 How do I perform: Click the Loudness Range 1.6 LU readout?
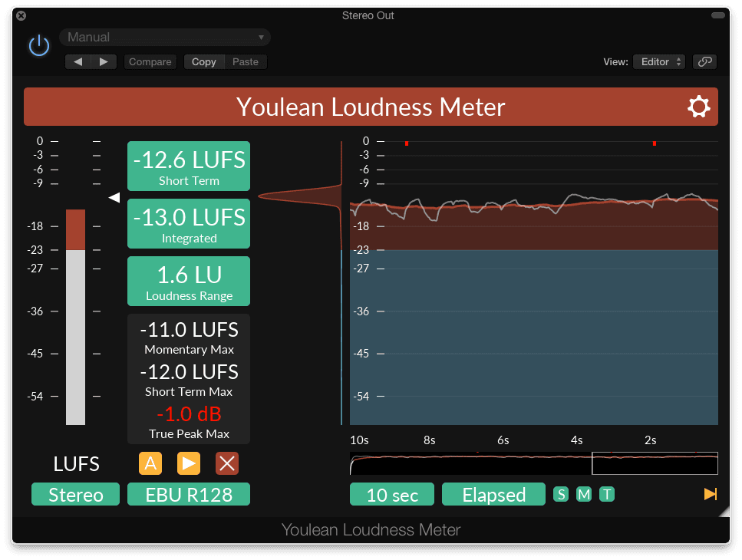point(189,281)
